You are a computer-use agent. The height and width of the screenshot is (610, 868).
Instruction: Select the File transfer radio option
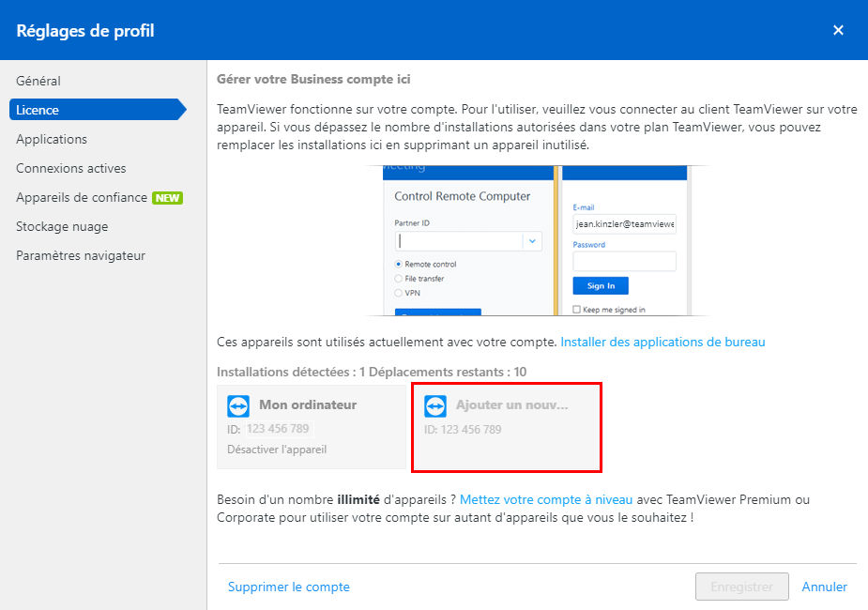(398, 279)
